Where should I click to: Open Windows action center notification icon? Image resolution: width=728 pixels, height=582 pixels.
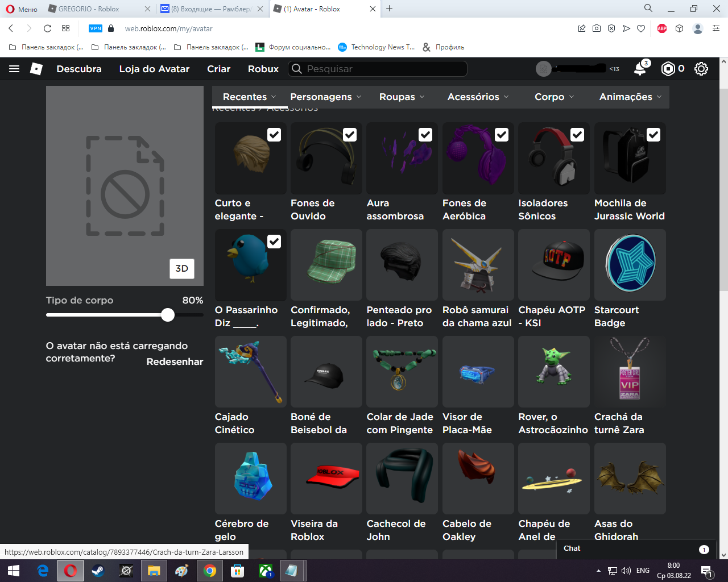(x=707, y=571)
